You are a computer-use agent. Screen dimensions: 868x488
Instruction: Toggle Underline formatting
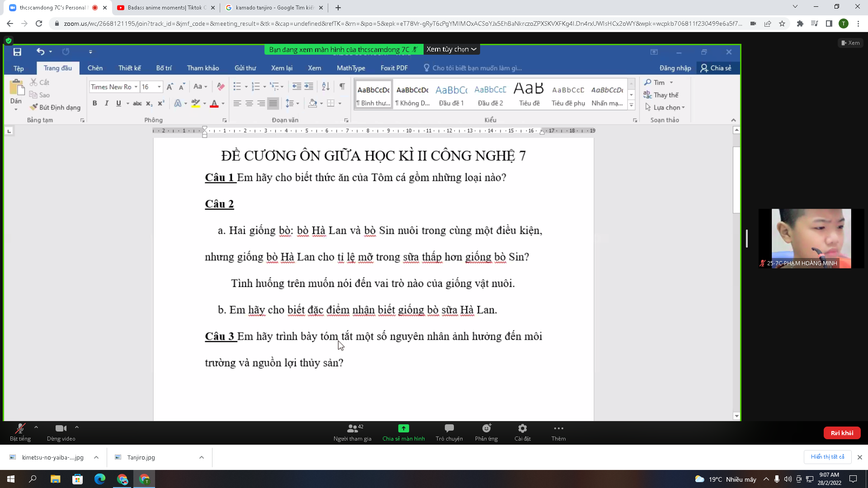point(118,103)
